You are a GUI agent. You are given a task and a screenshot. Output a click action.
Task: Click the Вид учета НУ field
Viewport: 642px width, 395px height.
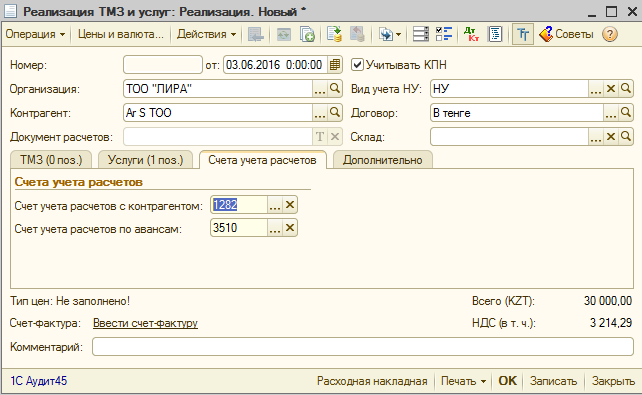[x=509, y=88]
